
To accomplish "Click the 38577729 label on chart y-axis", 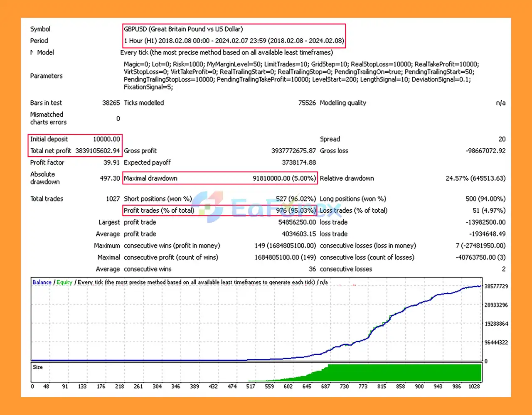I will click(496, 286).
